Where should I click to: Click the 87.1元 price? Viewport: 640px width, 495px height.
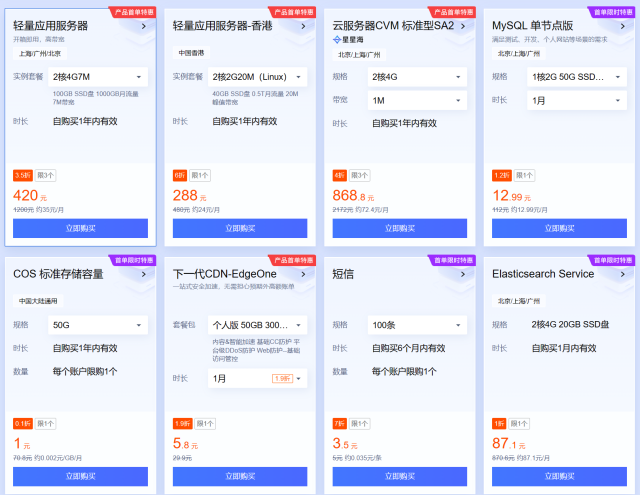pos(509,444)
